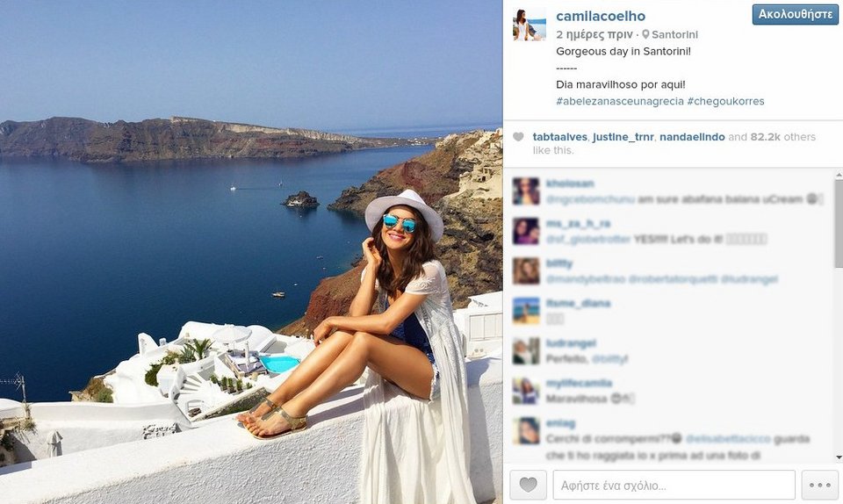
Task: Open camilacoelho profile picture thumbnail
Action: coord(530,25)
